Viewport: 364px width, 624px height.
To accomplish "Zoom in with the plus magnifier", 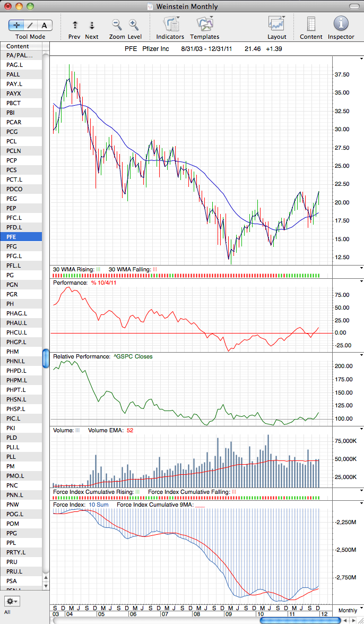I will [134, 24].
